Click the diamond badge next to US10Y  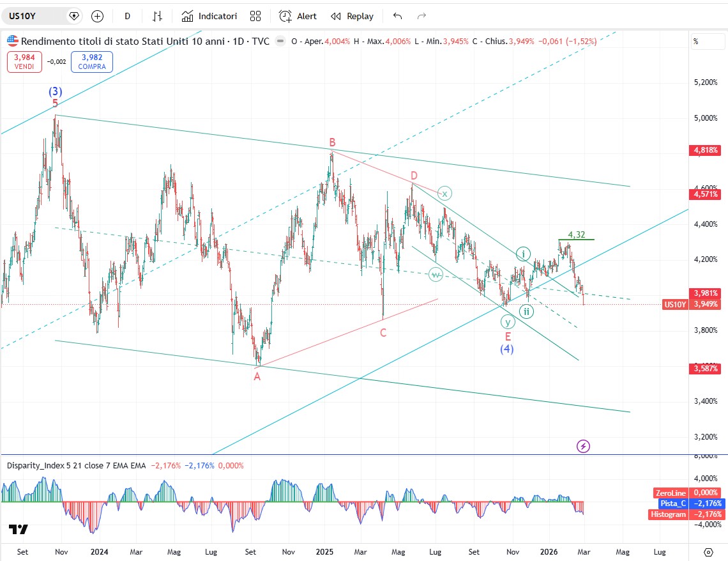74,16
